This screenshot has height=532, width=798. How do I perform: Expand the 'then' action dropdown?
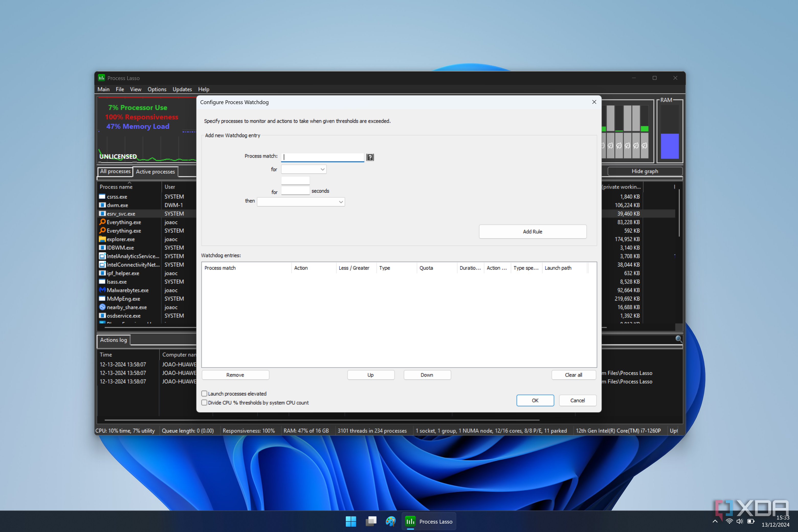(301, 202)
